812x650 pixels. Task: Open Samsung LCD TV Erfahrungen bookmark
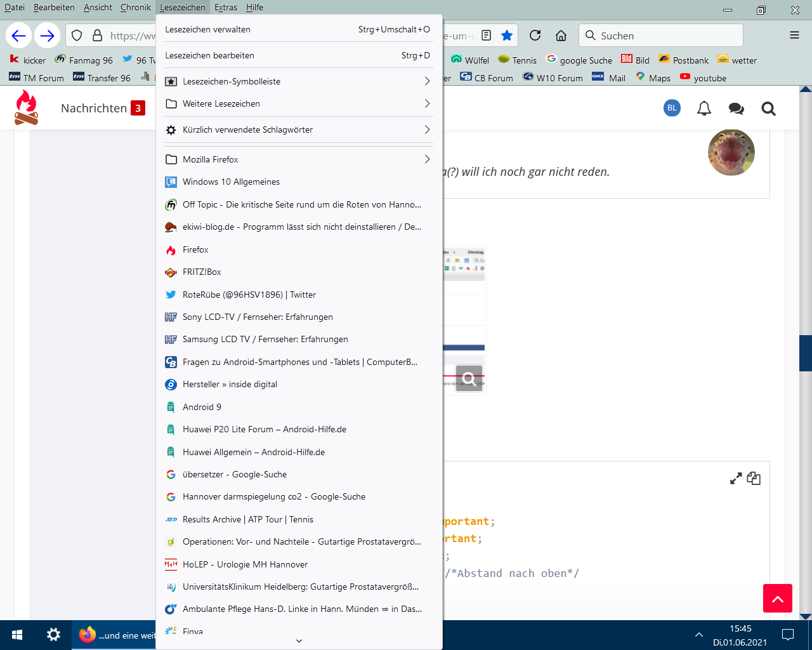(299, 339)
